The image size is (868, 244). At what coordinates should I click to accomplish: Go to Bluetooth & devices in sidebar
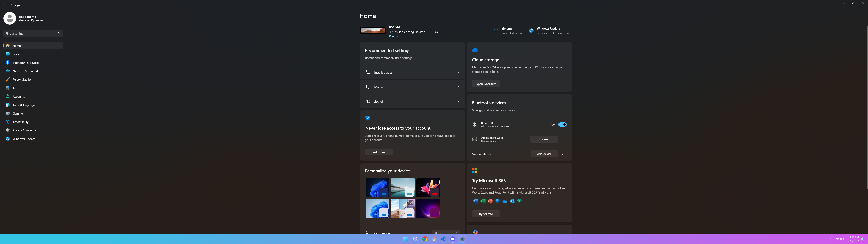click(26, 63)
